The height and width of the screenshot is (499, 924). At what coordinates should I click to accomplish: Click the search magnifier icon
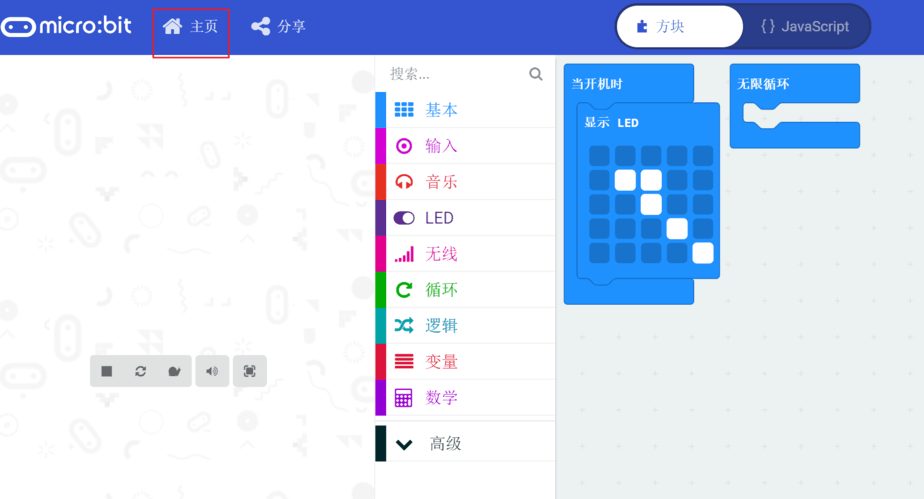(x=536, y=74)
